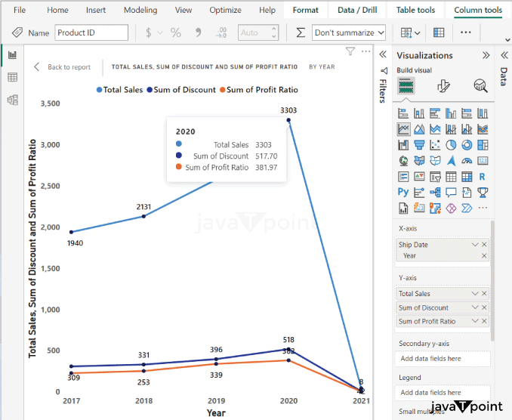Select the R script visual
Image resolution: width=512 pixels, height=420 pixels.
(x=483, y=177)
